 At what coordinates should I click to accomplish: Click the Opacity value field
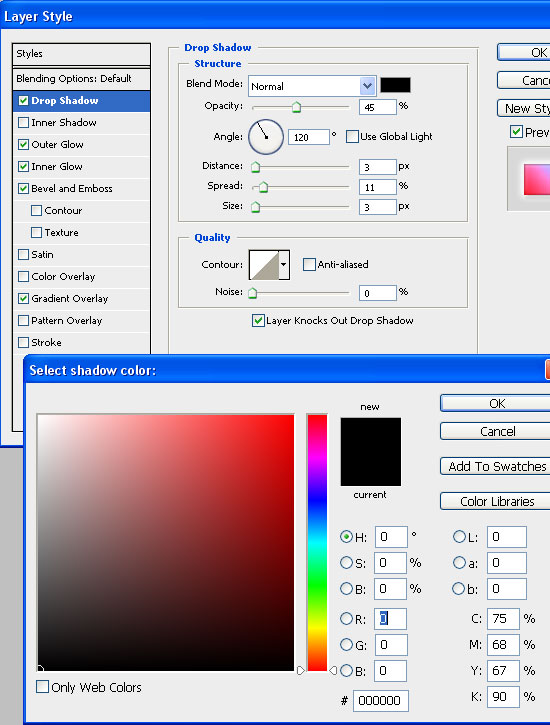pos(378,107)
